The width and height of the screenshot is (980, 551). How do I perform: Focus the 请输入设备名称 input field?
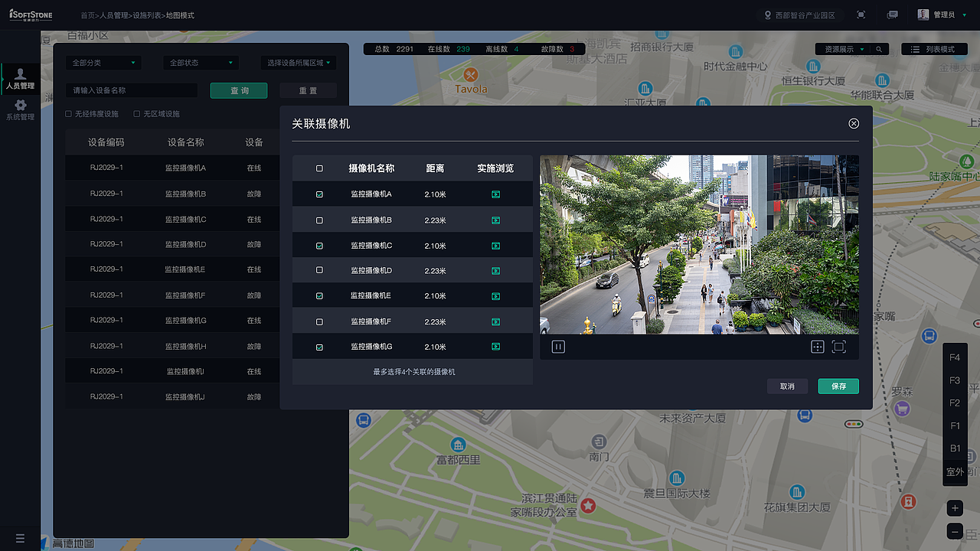pos(131,90)
